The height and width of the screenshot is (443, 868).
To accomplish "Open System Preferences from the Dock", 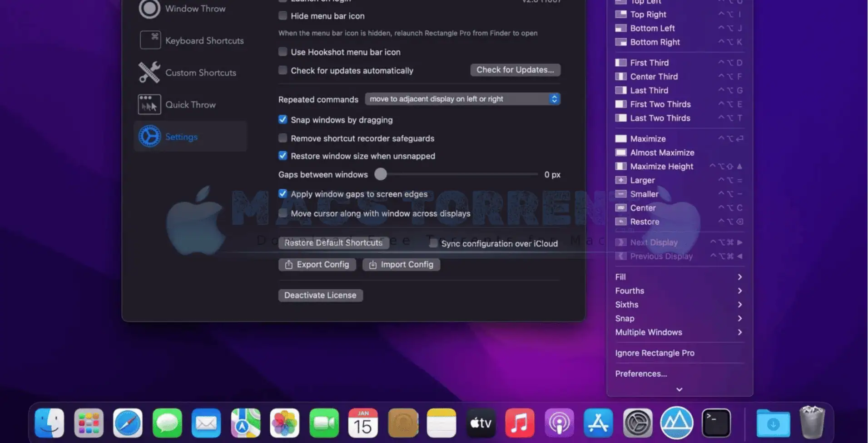I will (x=638, y=423).
